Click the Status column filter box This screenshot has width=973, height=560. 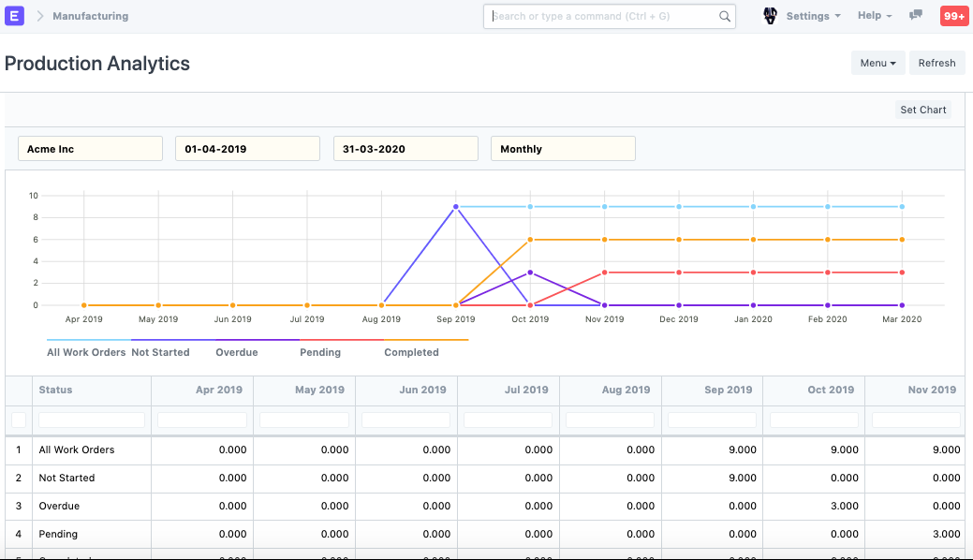92,420
